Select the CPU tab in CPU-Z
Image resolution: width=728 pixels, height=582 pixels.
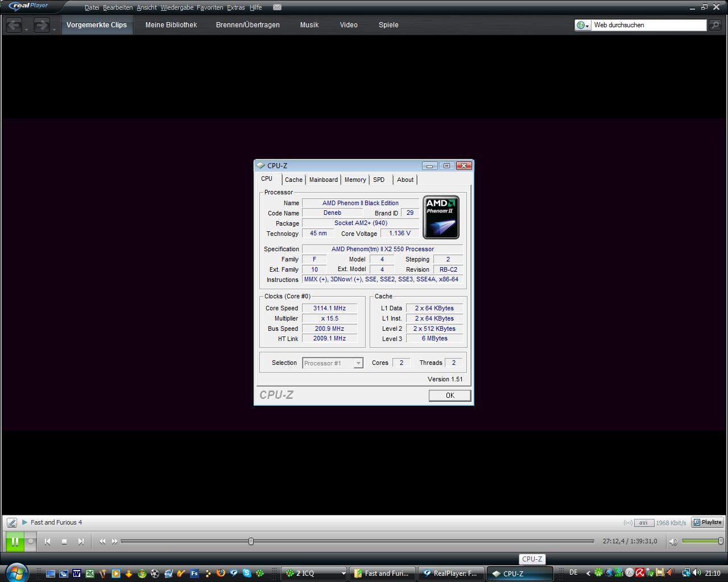click(267, 178)
